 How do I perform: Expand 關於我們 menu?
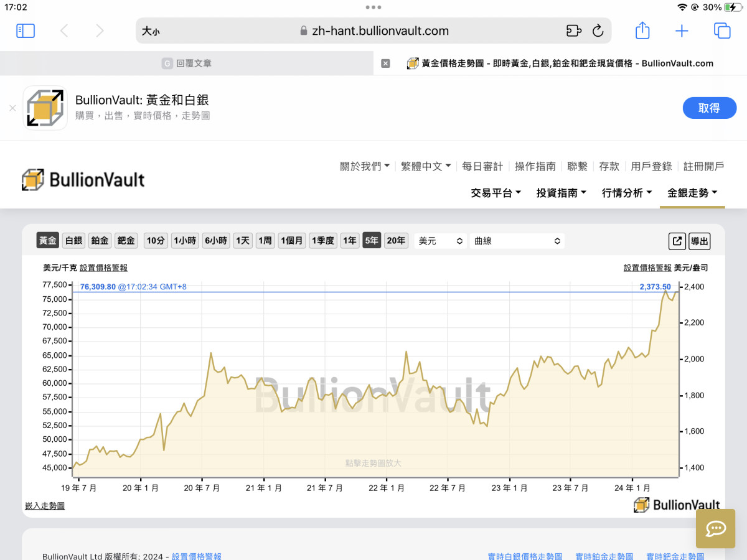[365, 166]
